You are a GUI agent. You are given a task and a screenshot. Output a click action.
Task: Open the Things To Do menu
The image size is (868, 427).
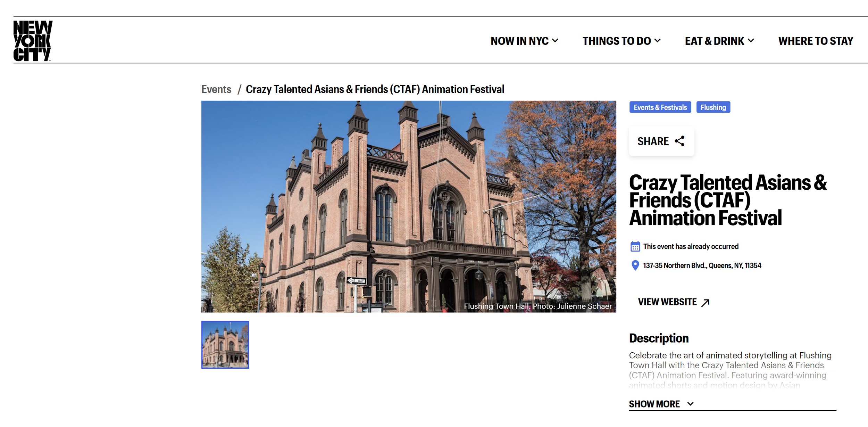[x=616, y=41]
